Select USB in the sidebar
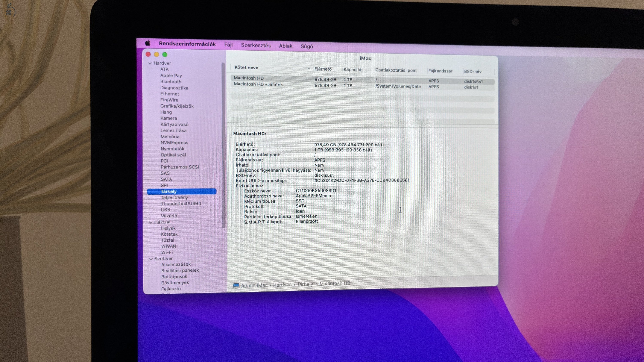Screen dimensions: 644x362 tap(165, 210)
